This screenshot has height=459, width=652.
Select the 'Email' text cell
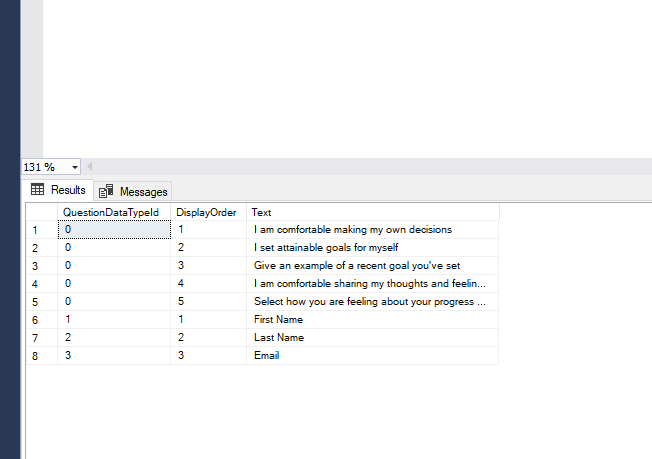[373, 355]
